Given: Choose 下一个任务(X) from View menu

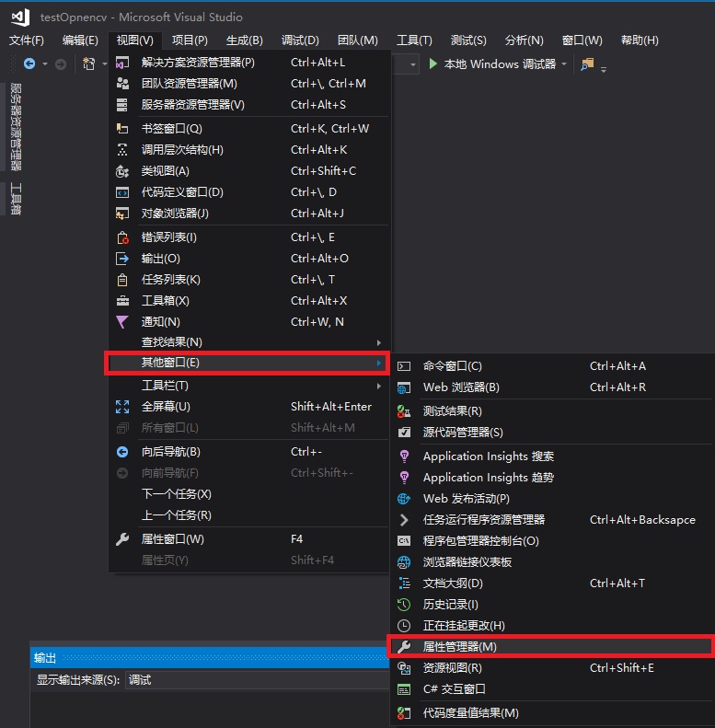Looking at the screenshot, I should coord(248,494).
